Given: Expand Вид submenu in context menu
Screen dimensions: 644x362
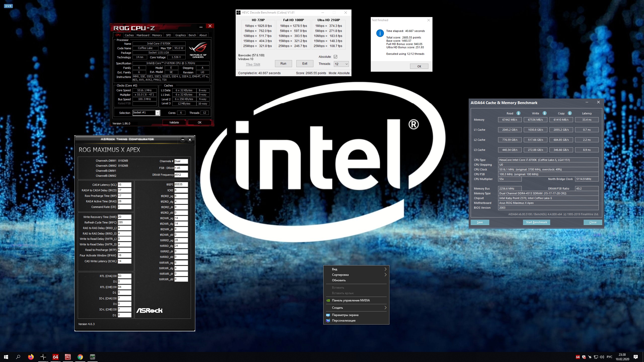Looking at the screenshot, I should click(356, 269).
